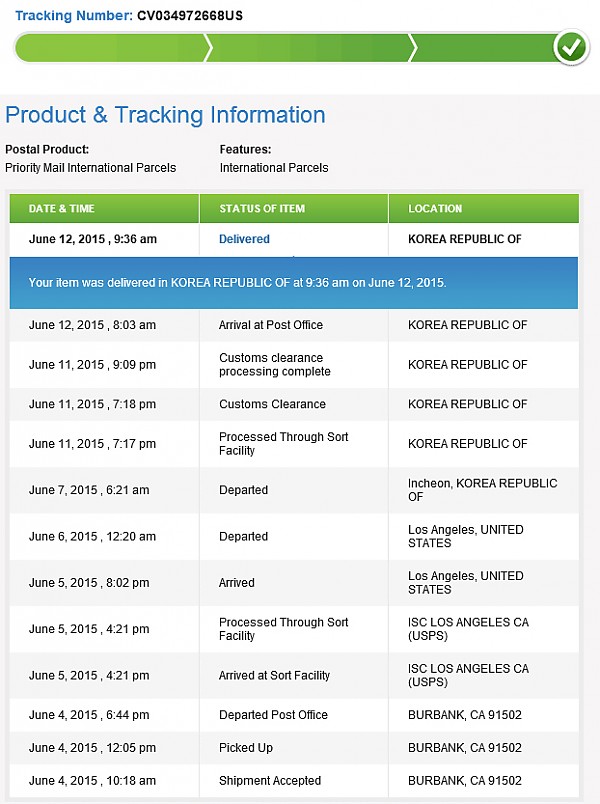Image resolution: width=600 pixels, height=804 pixels.
Task: Select tracking number CV034972668US
Action: [x=190, y=16]
